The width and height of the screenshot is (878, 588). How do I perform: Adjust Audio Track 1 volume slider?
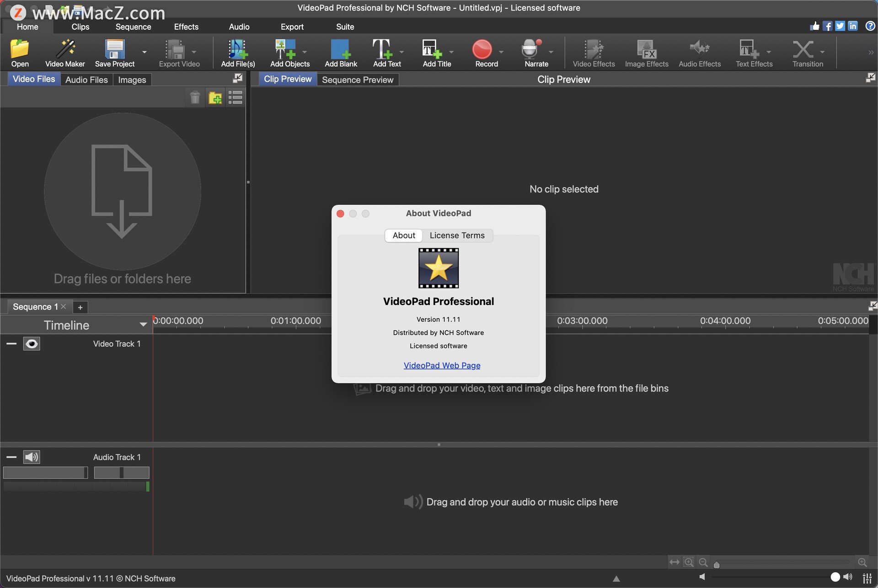coord(45,472)
